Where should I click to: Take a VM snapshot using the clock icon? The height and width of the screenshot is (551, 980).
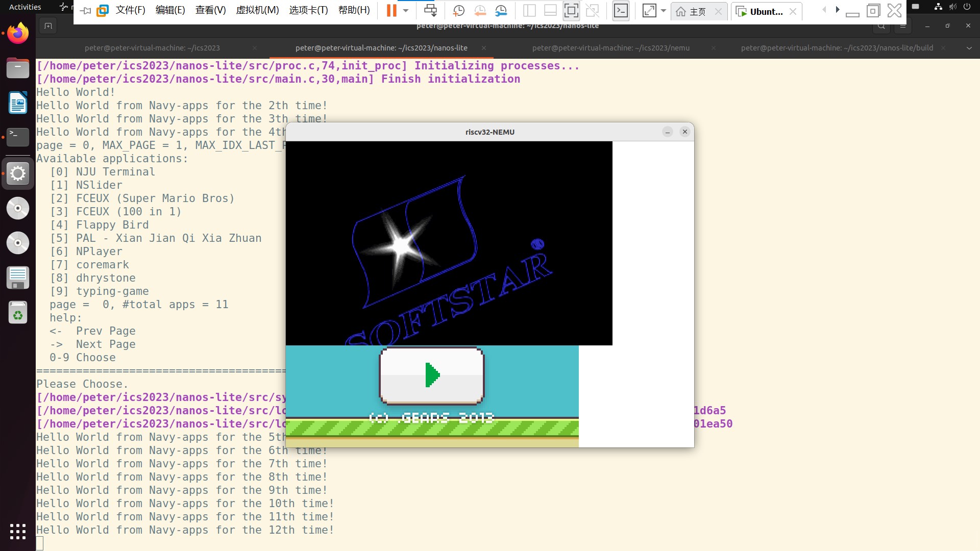458,11
